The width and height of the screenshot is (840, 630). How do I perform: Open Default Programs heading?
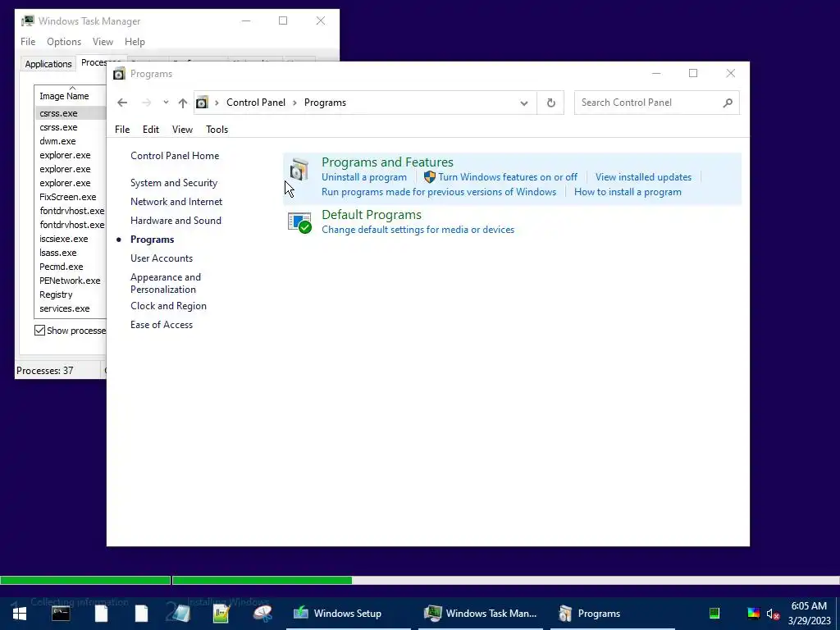[372, 214]
